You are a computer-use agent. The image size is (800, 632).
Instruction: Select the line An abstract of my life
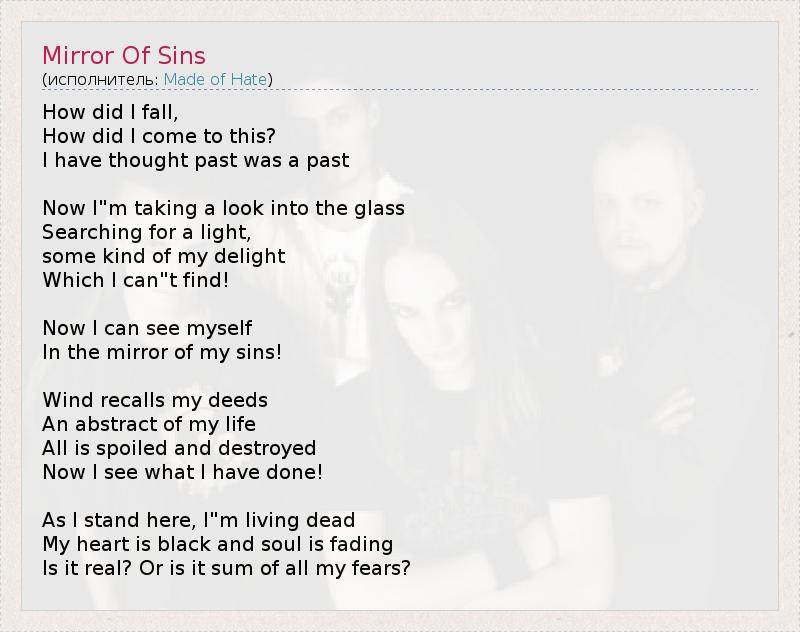(149, 424)
